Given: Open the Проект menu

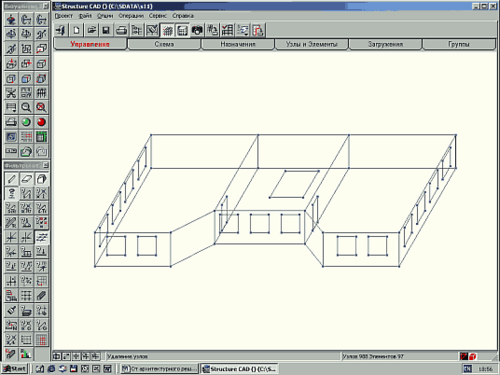Looking at the screenshot, I should (x=64, y=16).
